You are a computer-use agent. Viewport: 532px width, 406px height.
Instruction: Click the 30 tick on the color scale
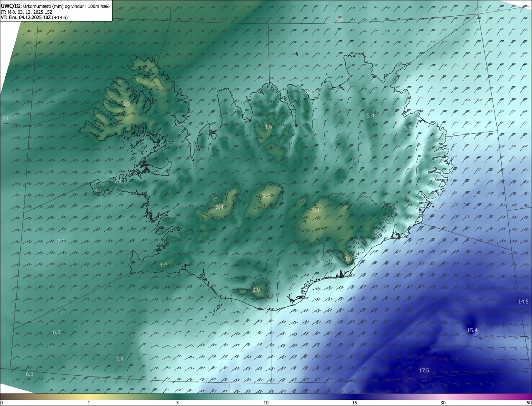click(x=443, y=403)
